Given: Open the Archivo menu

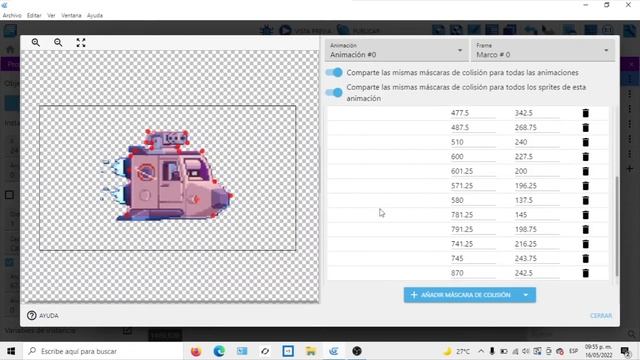Looking at the screenshot, I should point(12,16).
